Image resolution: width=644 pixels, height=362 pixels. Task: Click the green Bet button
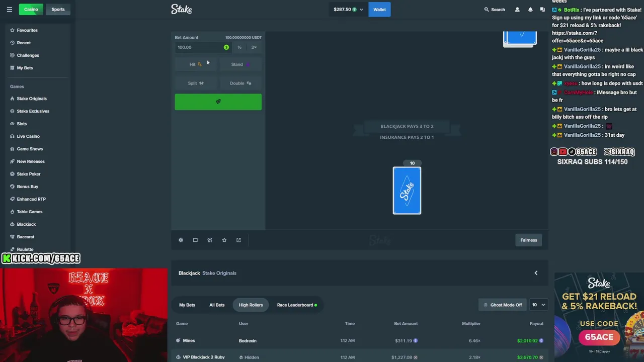click(218, 102)
